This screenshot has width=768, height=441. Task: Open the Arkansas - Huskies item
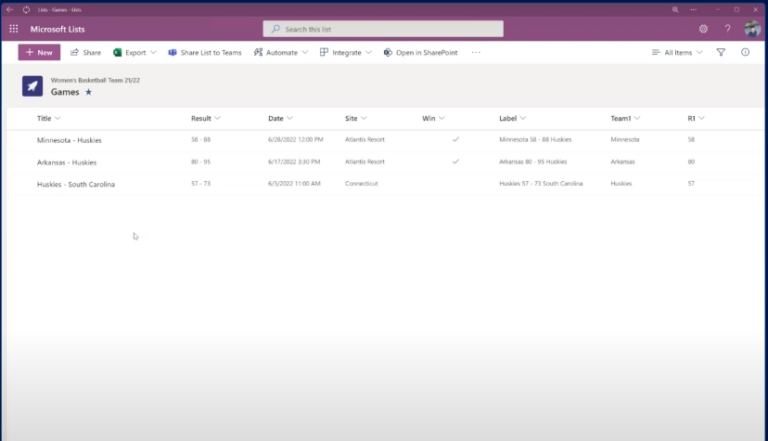[x=67, y=162]
